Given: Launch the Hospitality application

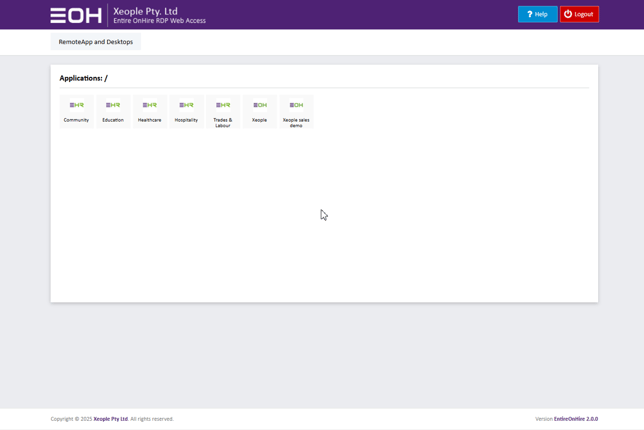Looking at the screenshot, I should point(186,112).
